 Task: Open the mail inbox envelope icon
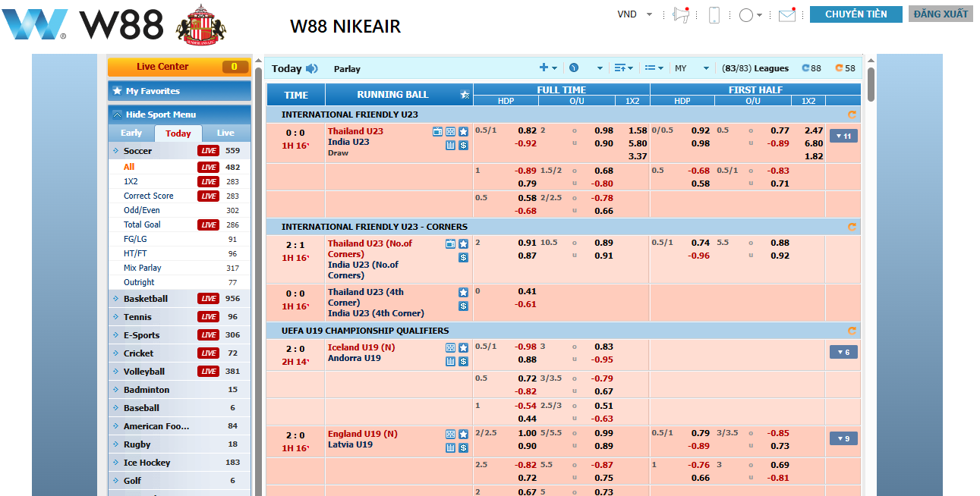(x=786, y=15)
